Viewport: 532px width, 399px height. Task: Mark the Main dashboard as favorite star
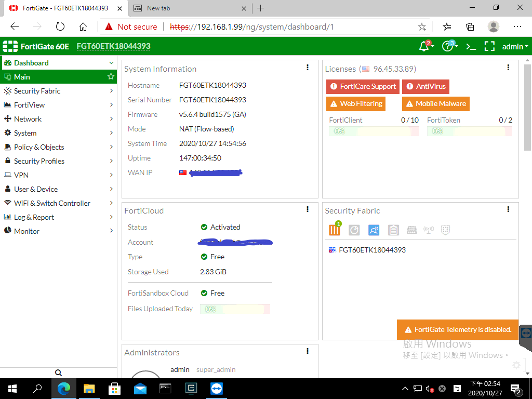pos(111,77)
